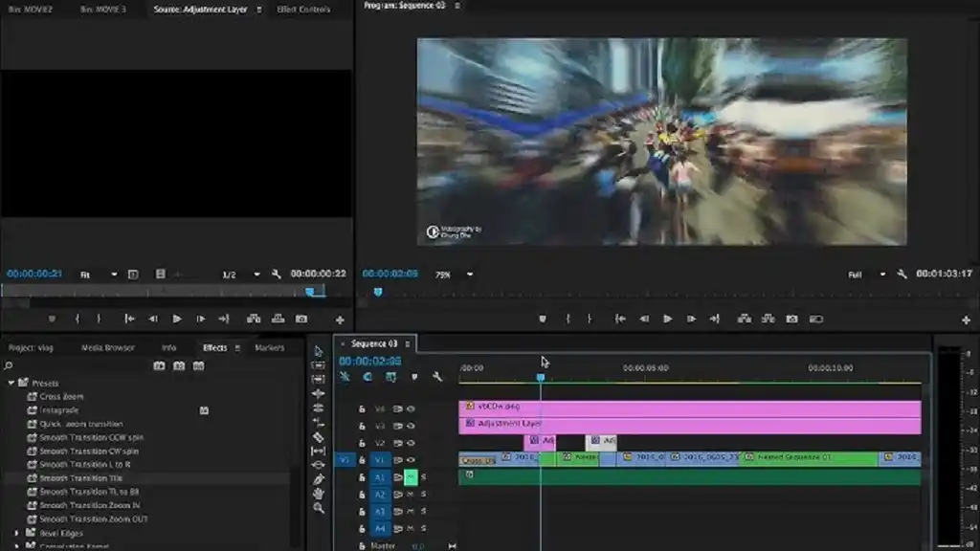Play the Source monitor
This screenshot has height=551, width=980.
coord(177,319)
